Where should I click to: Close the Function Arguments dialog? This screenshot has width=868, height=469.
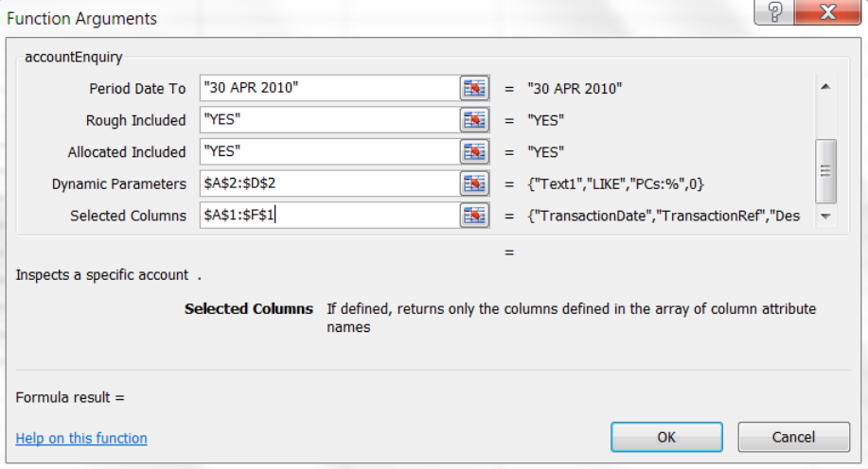point(826,14)
